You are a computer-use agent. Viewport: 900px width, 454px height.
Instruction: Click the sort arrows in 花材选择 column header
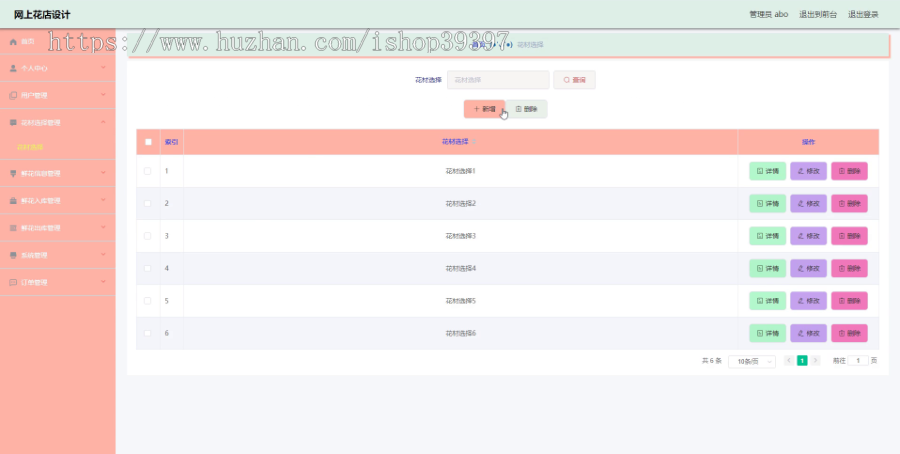[474, 142]
